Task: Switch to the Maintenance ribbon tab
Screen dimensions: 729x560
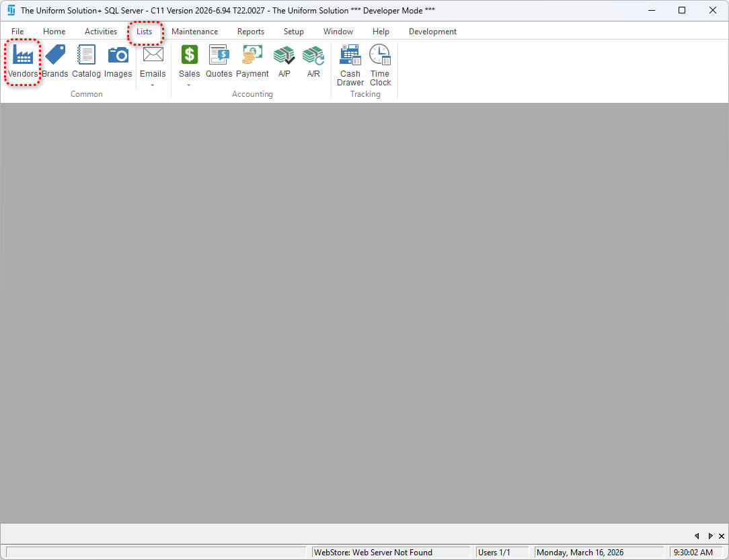Action: [x=194, y=32]
